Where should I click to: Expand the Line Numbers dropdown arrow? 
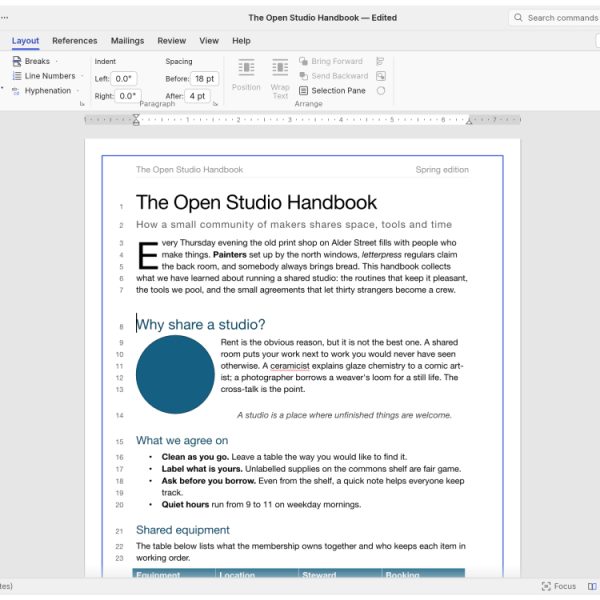(82, 76)
